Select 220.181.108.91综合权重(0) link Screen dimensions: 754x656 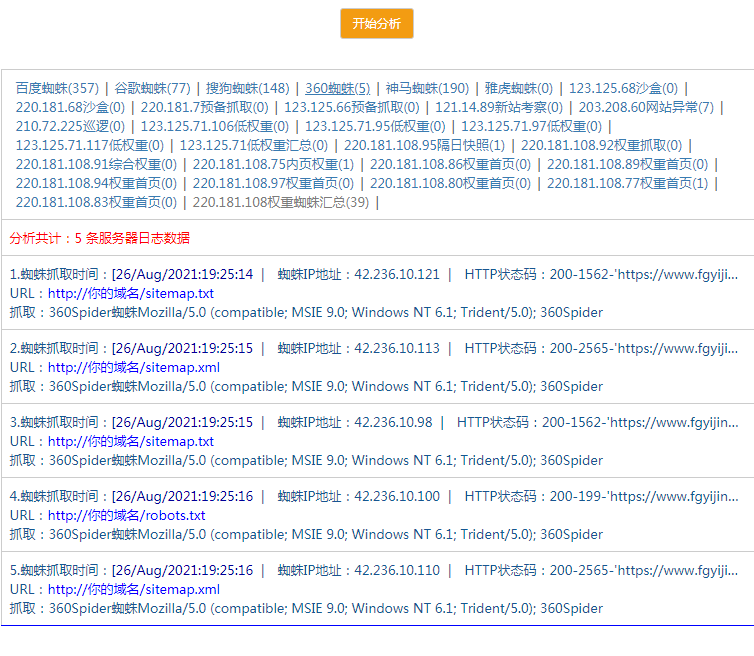tap(96, 164)
